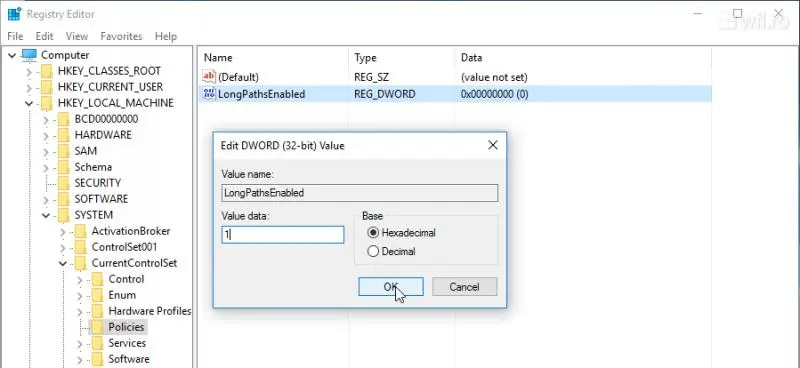Click the Value data input field

(x=283, y=234)
